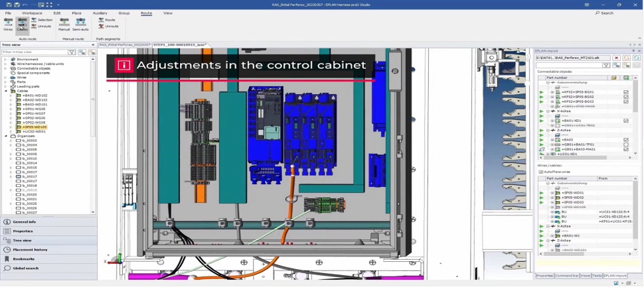The image size is (644, 287).
Task: Open the Place ribbon tab
Action: [x=76, y=13]
